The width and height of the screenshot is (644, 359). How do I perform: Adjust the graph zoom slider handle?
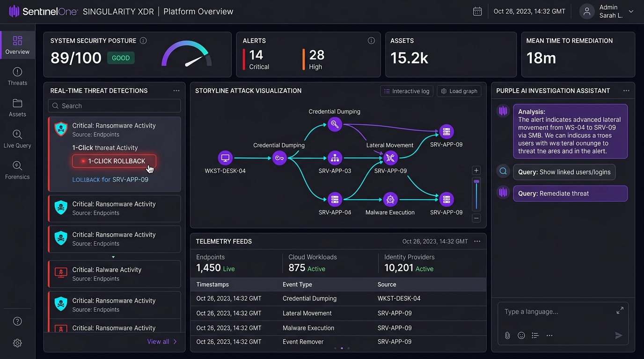[476, 181]
